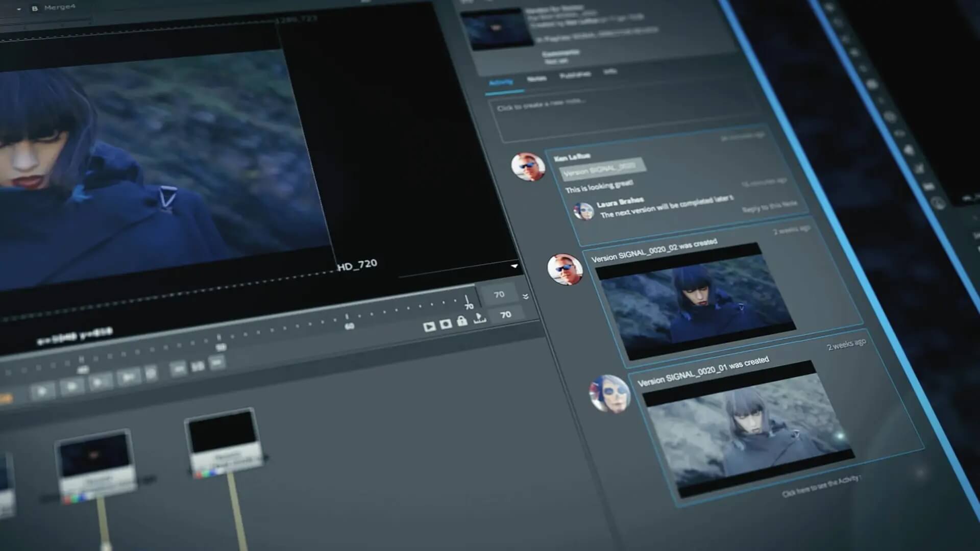
Task: Click the in/out range icon right of the lock
Action: 480,318
